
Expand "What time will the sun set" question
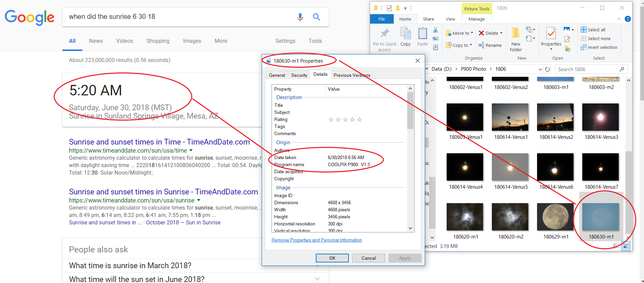coord(317,279)
